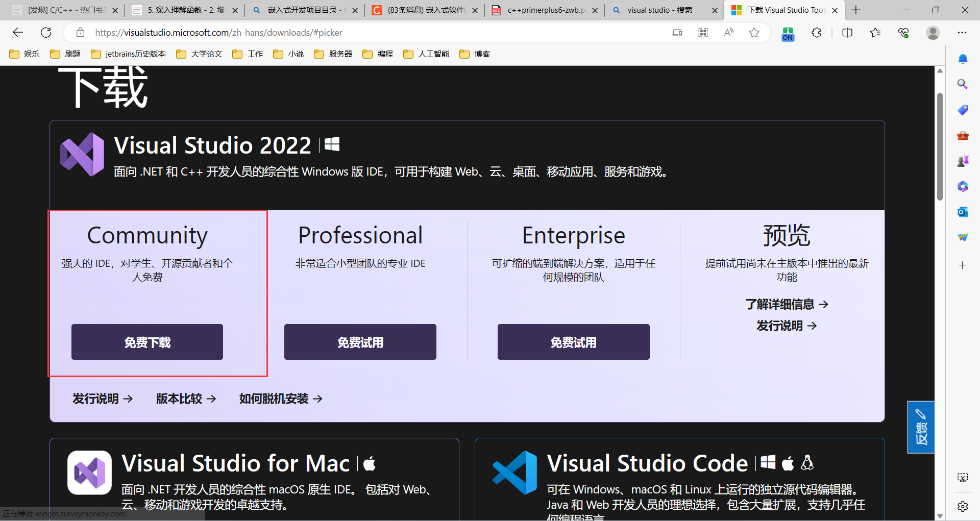Open the 工作 bookmarks folder
Viewport: 980px width, 521px height.
click(248, 54)
